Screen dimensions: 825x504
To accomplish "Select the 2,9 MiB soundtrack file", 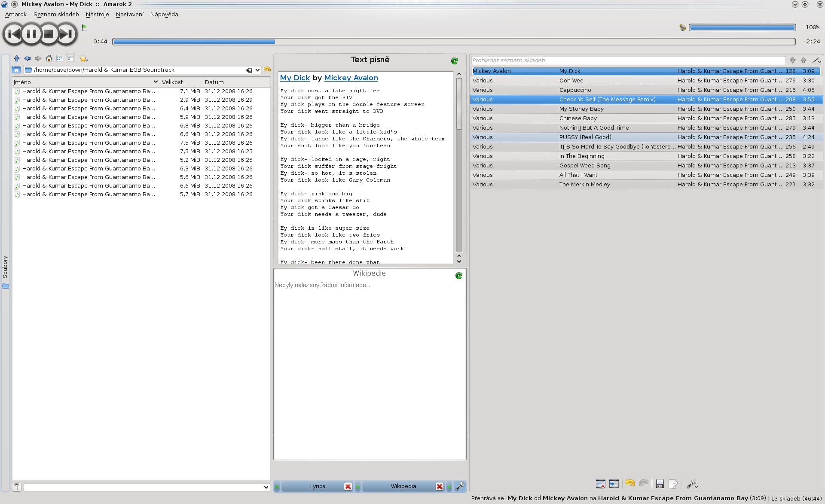I will (x=141, y=100).
